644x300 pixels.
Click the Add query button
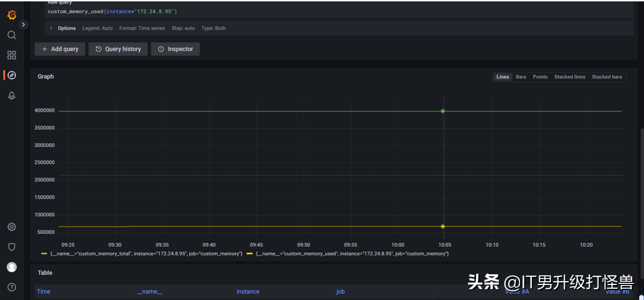coord(60,49)
